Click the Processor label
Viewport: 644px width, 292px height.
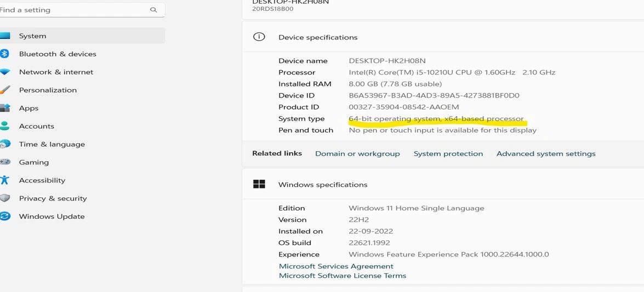(x=297, y=72)
